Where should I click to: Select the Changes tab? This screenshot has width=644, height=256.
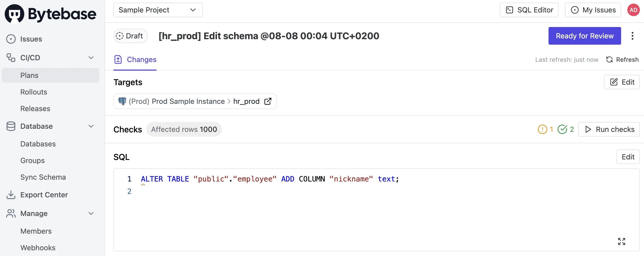[135, 60]
